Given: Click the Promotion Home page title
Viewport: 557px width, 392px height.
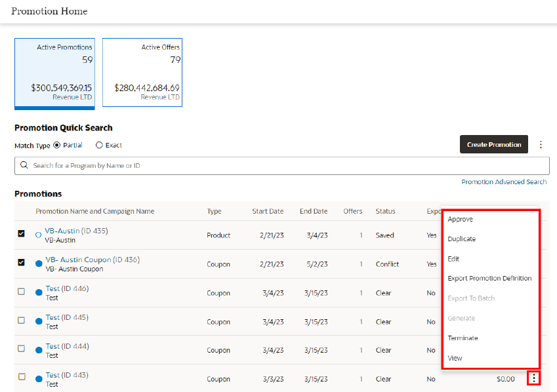Looking at the screenshot, I should pyautogui.click(x=49, y=11).
